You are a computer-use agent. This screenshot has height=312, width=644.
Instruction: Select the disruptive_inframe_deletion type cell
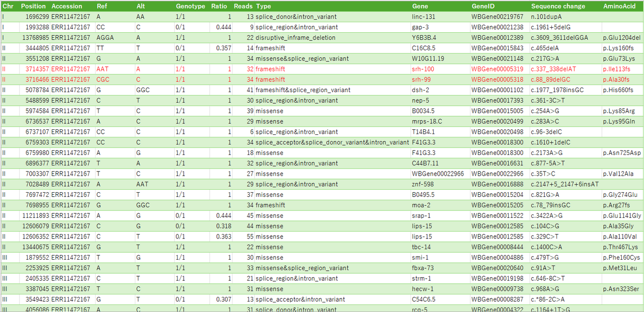pos(294,38)
